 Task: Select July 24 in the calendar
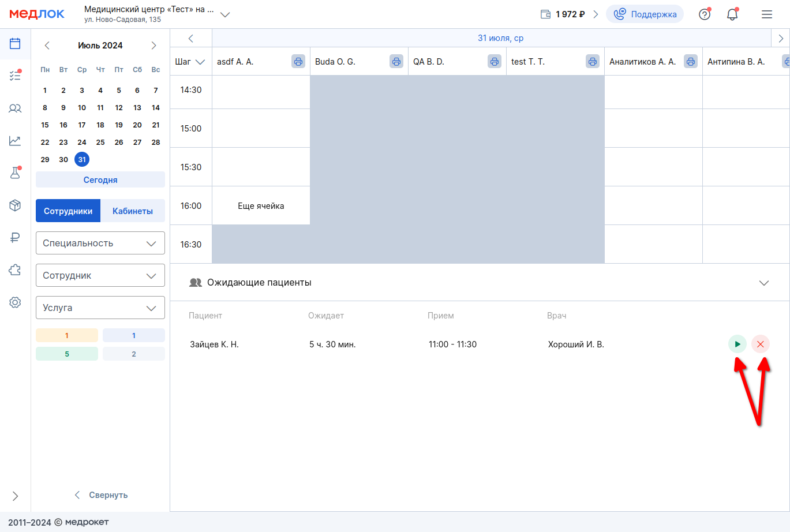tap(82, 143)
